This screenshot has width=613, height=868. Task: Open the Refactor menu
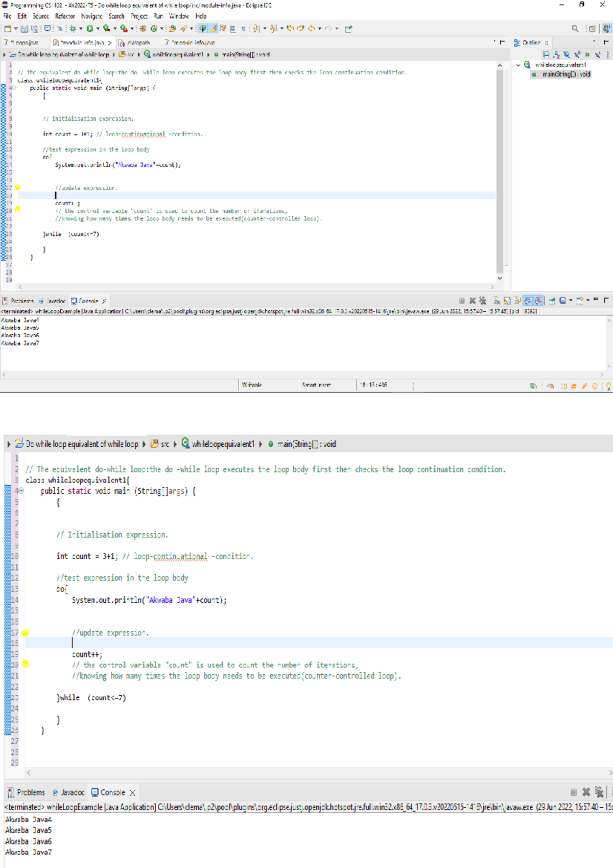click(x=65, y=16)
